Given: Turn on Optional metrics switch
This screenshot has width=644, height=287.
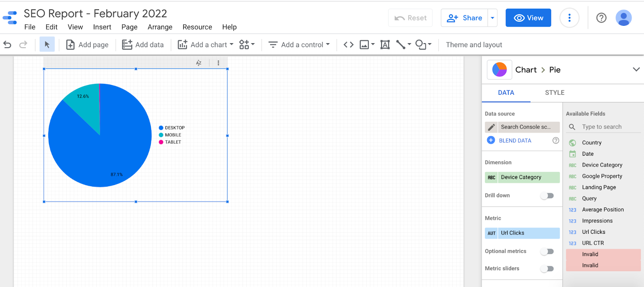Looking at the screenshot, I should pos(547,252).
